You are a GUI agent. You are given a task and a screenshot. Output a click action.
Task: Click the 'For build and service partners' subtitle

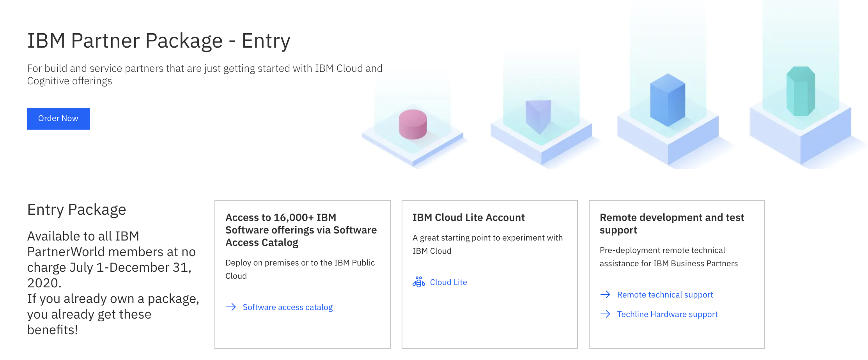(x=205, y=75)
